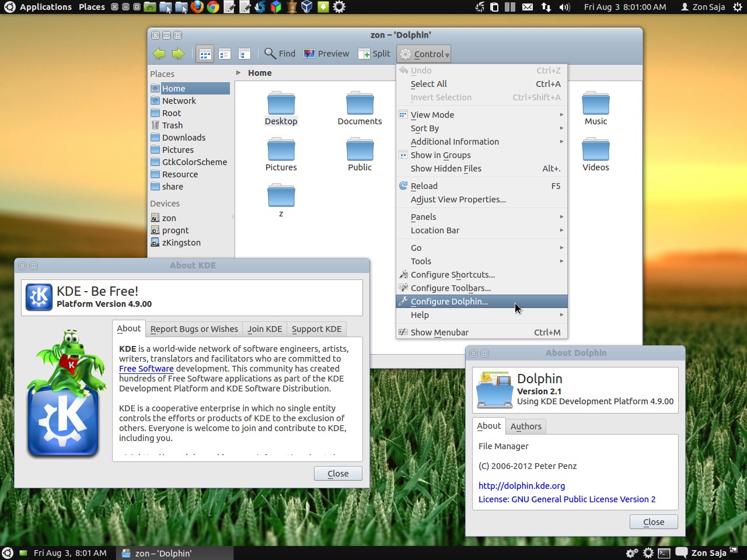Toggle Preview in the Dolphin toolbar
The image size is (747, 560).
pyautogui.click(x=326, y=54)
